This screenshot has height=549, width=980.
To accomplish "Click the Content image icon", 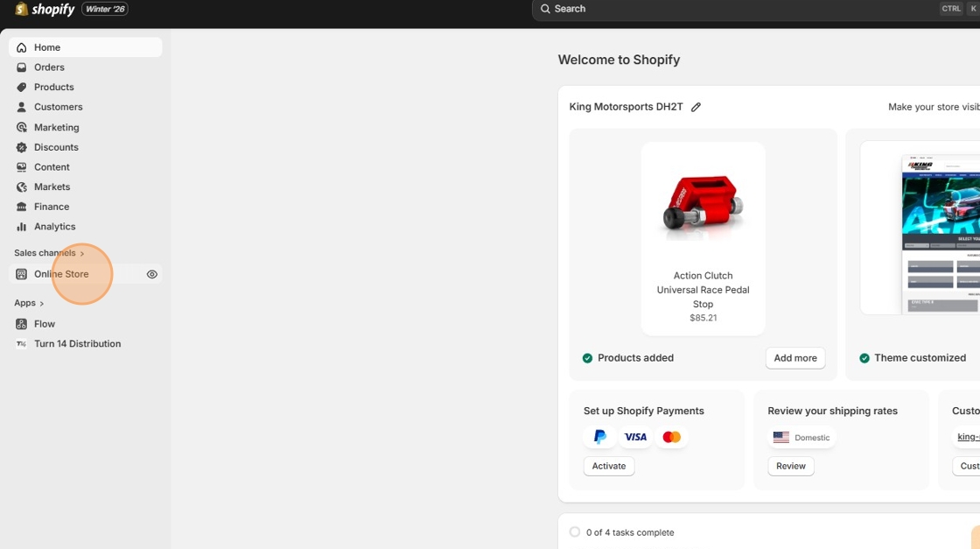I will (x=21, y=167).
